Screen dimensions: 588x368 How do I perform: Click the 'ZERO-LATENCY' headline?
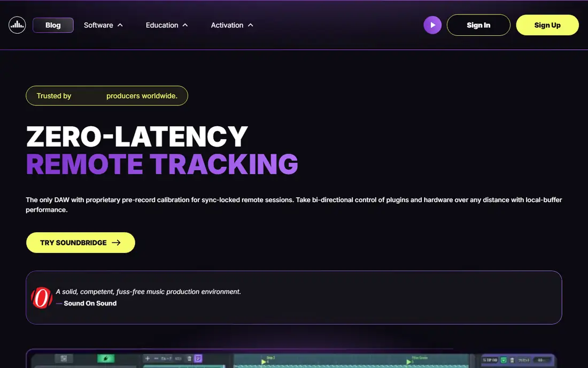(x=137, y=136)
